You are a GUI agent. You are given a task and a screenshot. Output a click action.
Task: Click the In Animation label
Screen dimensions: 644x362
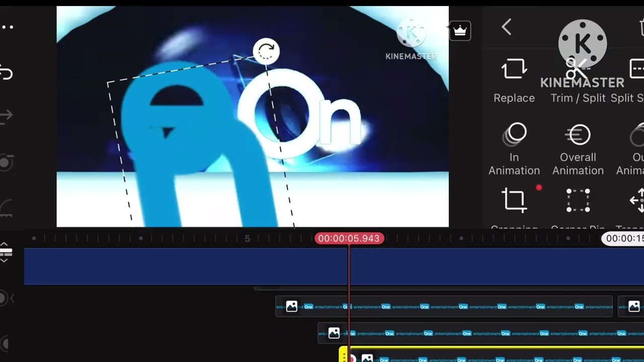pos(514,164)
